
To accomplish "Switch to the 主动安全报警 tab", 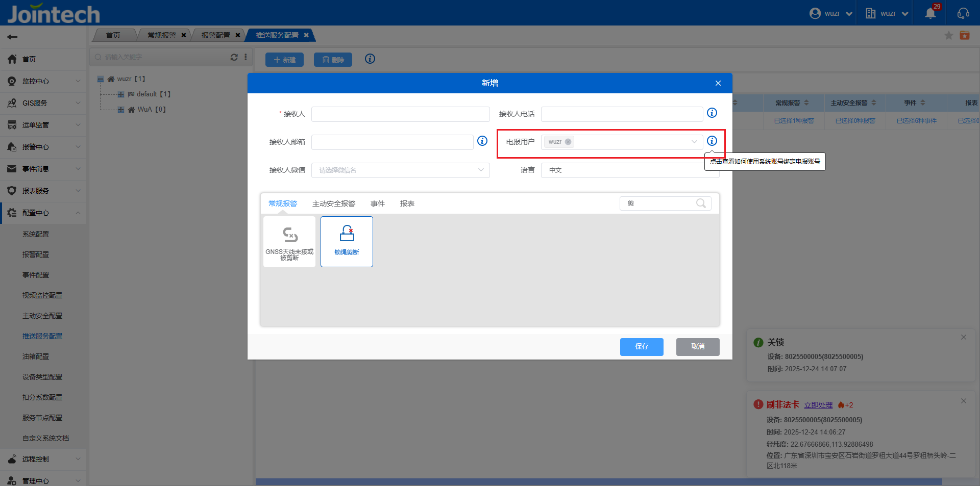I will pyautogui.click(x=333, y=203).
